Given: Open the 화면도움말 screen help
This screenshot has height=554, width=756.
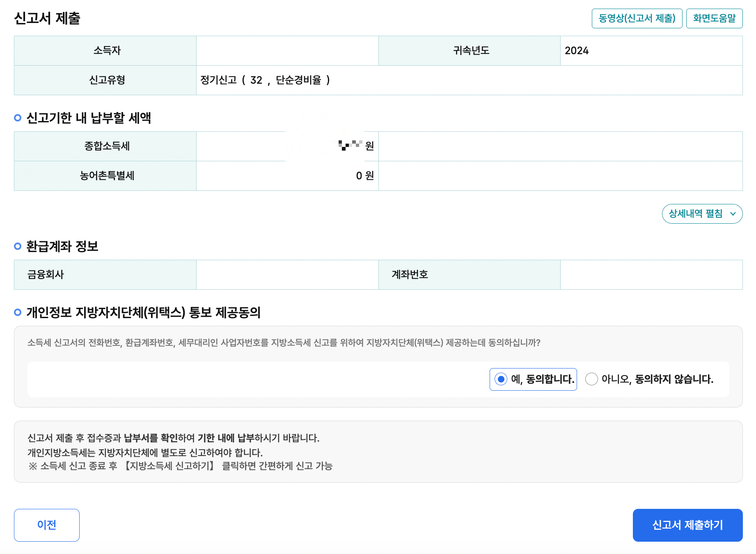Looking at the screenshot, I should (x=714, y=18).
